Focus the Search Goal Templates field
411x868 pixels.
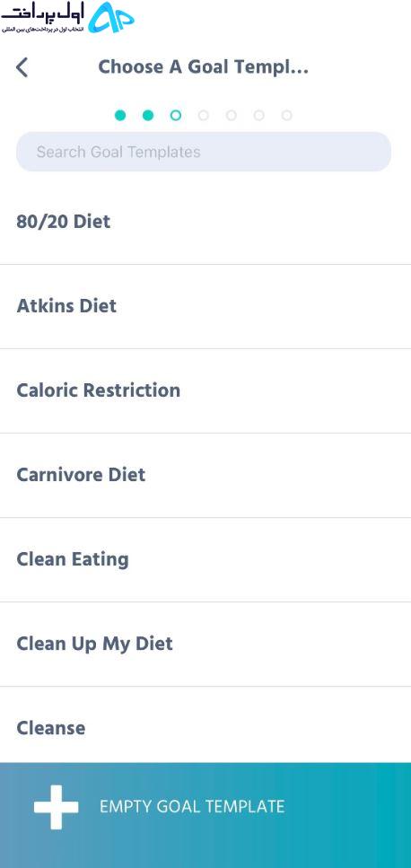tap(204, 152)
